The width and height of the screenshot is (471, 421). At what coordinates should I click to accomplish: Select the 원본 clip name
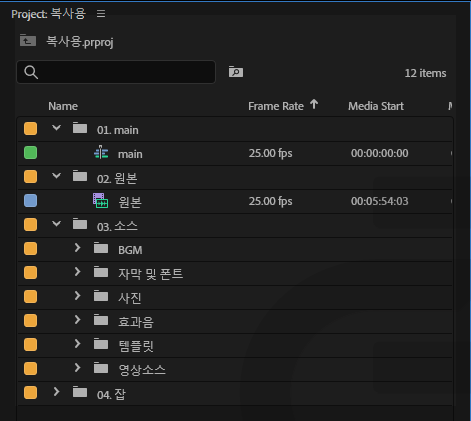[x=130, y=202]
